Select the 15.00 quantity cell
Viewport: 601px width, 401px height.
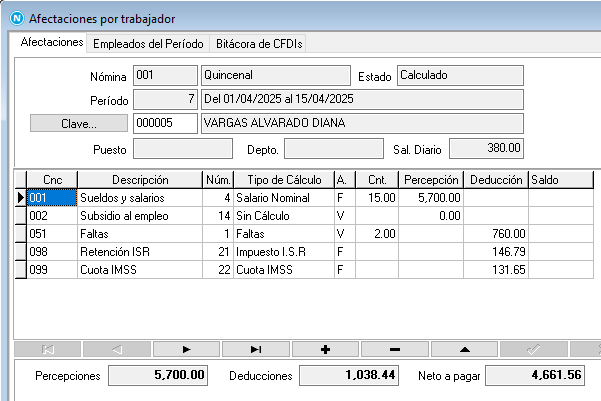pos(377,198)
